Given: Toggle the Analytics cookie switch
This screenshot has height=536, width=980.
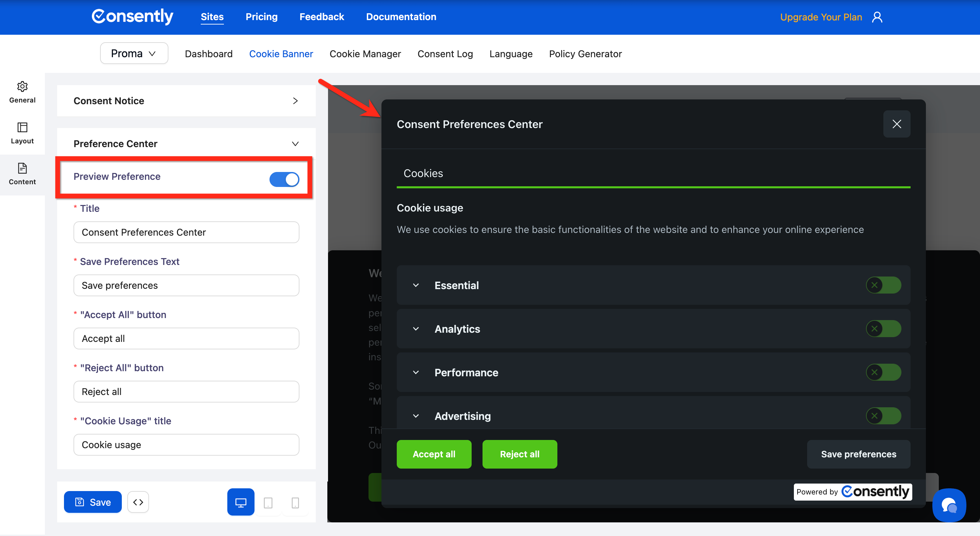Looking at the screenshot, I should pyautogui.click(x=883, y=329).
